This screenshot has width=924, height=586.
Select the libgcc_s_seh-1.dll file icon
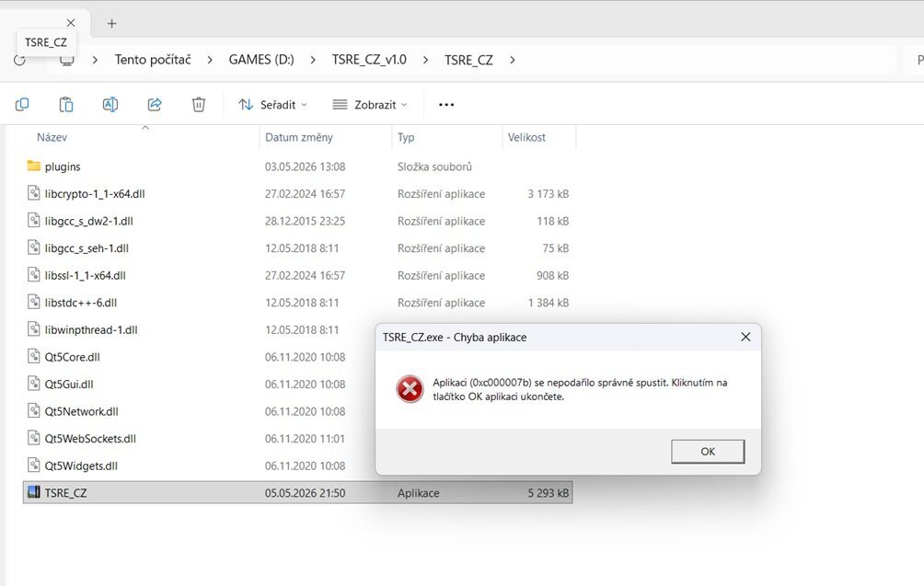(x=33, y=247)
